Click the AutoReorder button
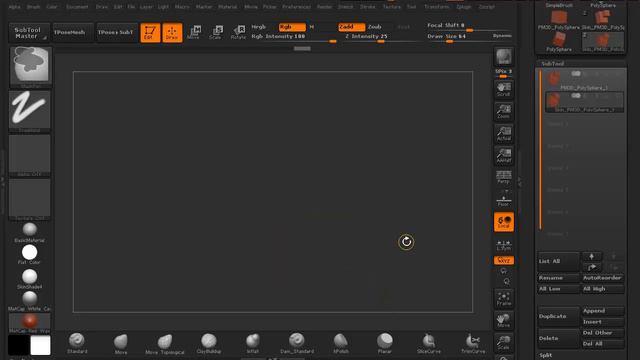 (602, 278)
